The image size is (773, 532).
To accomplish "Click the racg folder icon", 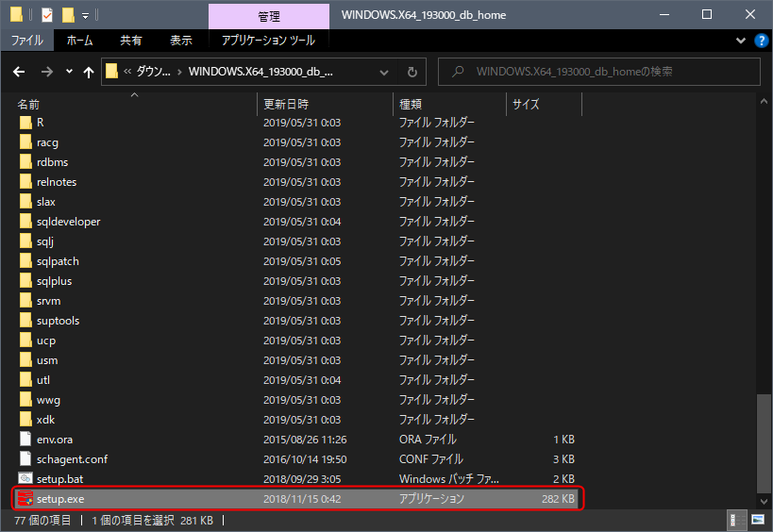I will (x=25, y=141).
